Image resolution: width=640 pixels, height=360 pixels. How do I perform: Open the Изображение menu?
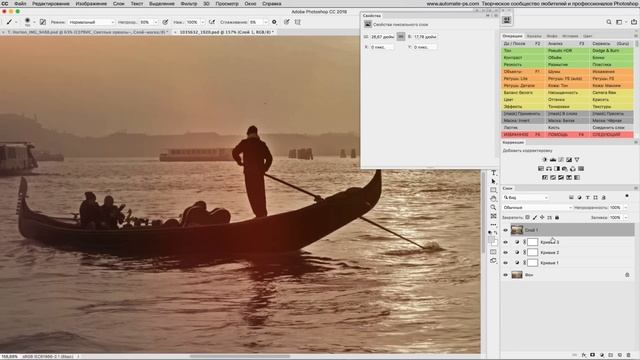(91, 4)
